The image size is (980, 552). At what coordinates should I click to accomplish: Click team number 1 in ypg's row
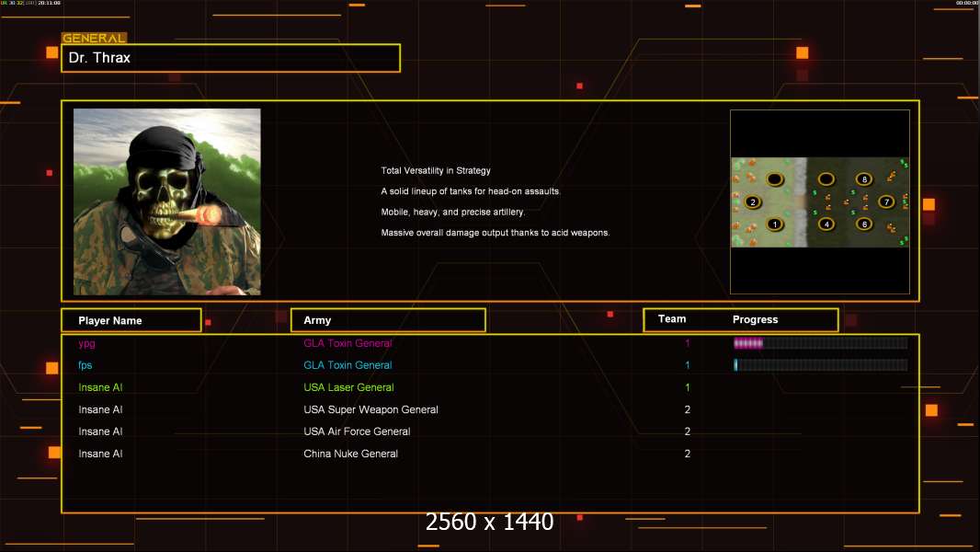pos(688,343)
